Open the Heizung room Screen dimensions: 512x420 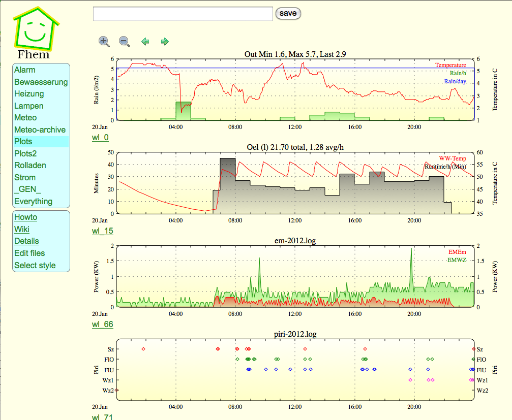[29, 93]
